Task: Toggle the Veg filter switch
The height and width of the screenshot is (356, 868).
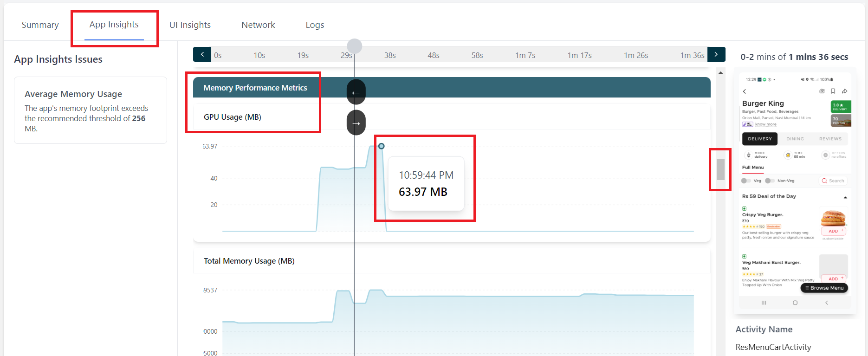Action: pos(746,181)
